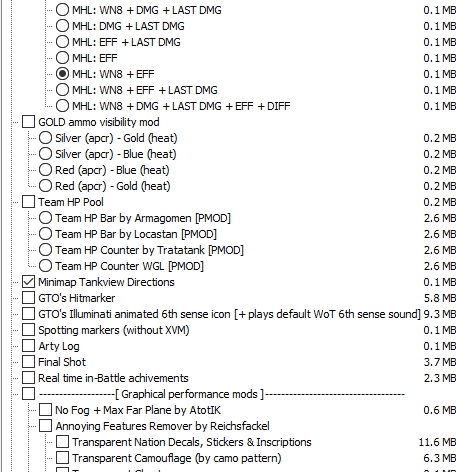
Task: Click the 6.3 MB size value
Action: (440, 458)
